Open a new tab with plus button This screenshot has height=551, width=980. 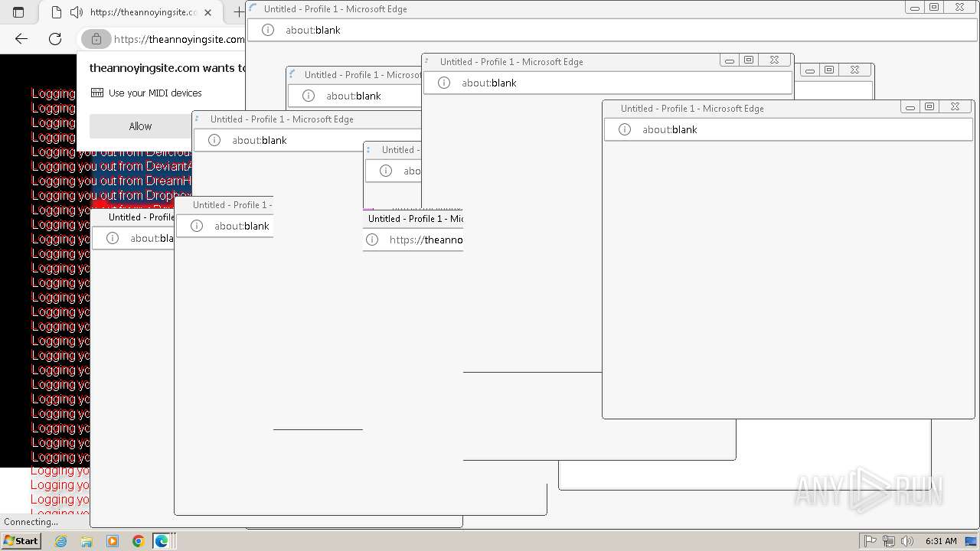238,12
